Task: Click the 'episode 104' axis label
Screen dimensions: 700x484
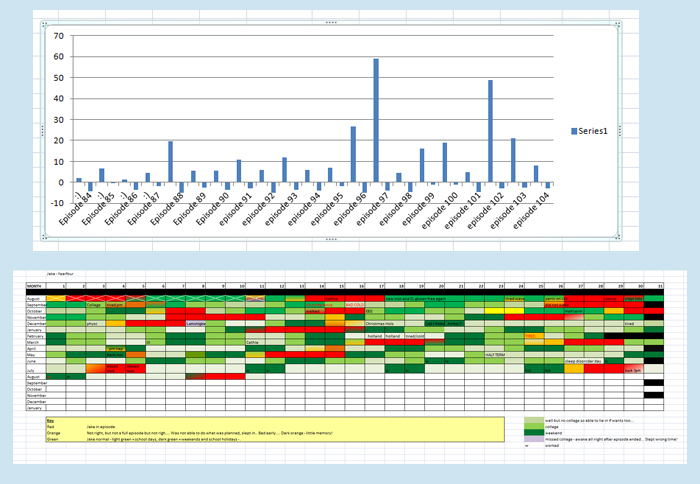Action: (531, 211)
